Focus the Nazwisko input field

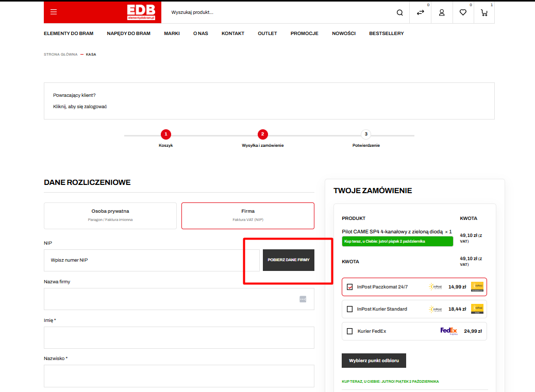[x=179, y=376]
